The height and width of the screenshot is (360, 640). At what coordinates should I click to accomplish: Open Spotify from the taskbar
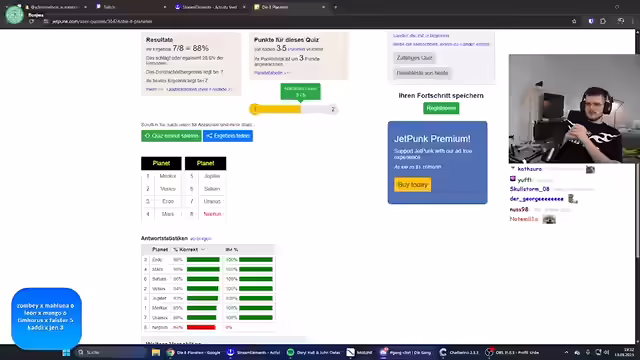313,352
